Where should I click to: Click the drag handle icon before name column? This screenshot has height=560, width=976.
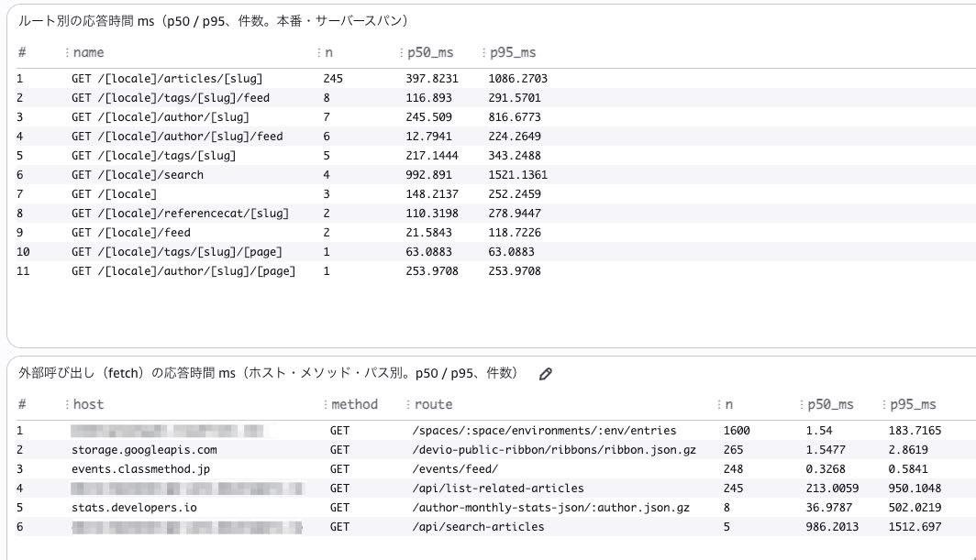coord(67,53)
